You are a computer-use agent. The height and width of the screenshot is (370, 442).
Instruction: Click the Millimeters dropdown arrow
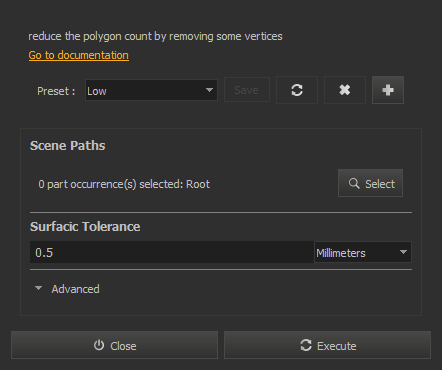pyautogui.click(x=403, y=252)
